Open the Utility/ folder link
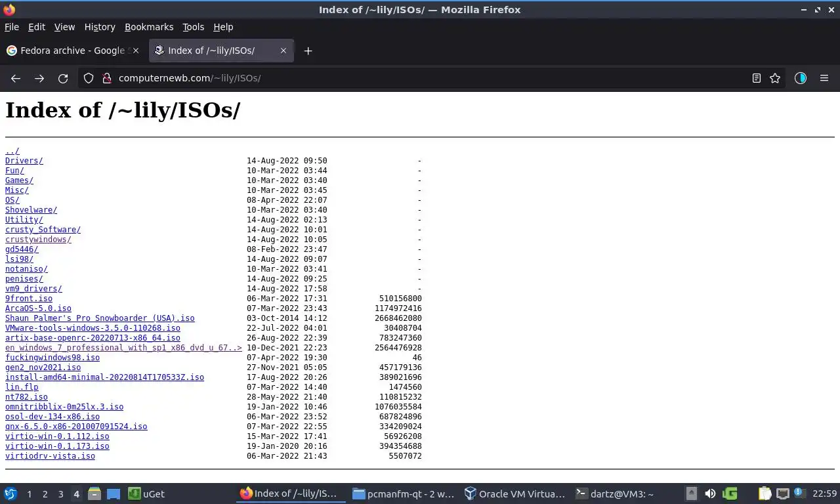 click(x=24, y=220)
